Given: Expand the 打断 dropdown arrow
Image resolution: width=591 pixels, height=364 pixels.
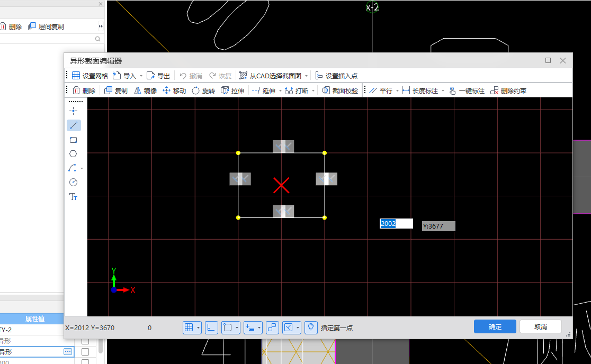Looking at the screenshot, I should click(313, 90).
